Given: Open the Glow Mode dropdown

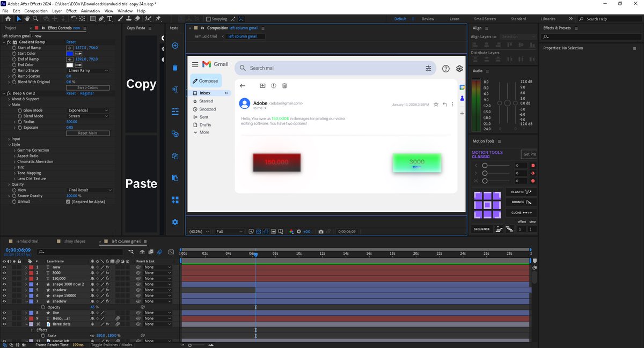Looking at the screenshot, I should 88,110.
